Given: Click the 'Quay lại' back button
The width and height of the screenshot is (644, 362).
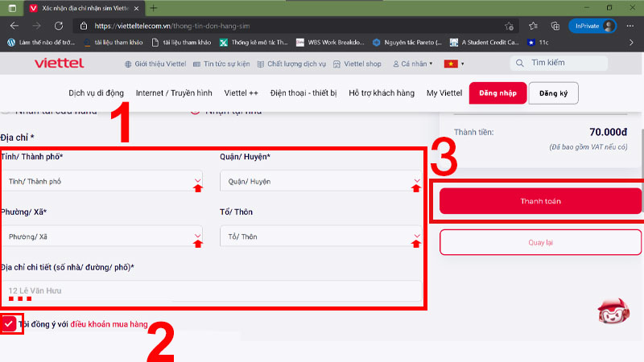Looking at the screenshot, I should click(x=540, y=241).
